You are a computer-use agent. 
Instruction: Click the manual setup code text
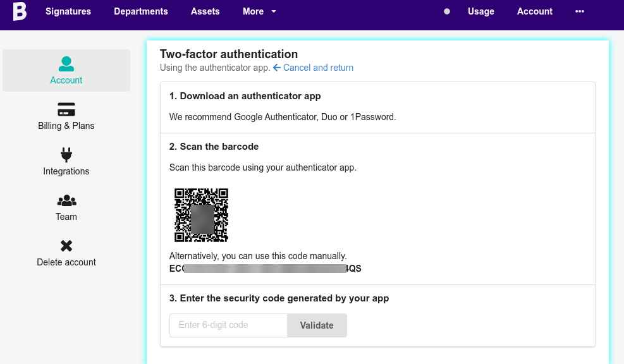click(x=265, y=269)
